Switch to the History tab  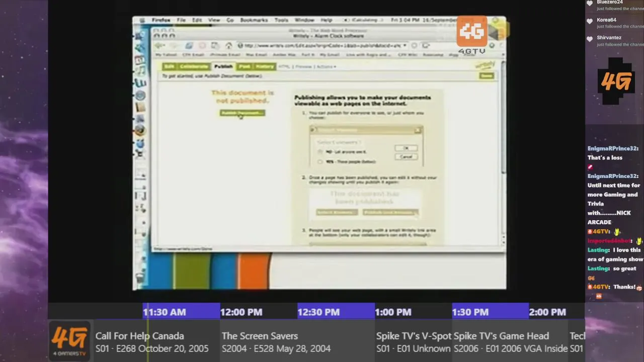tap(265, 66)
